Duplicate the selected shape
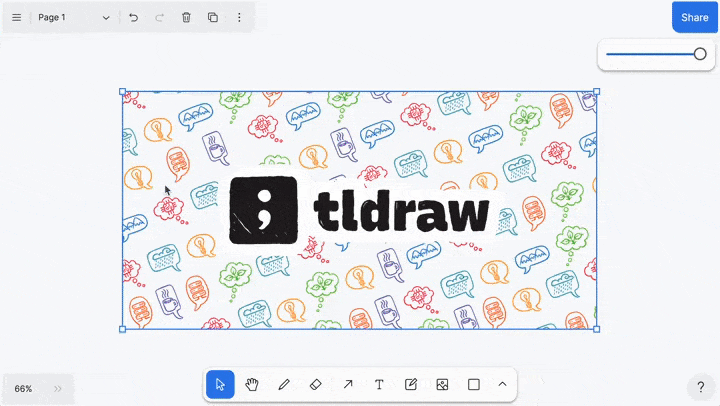 tap(212, 18)
